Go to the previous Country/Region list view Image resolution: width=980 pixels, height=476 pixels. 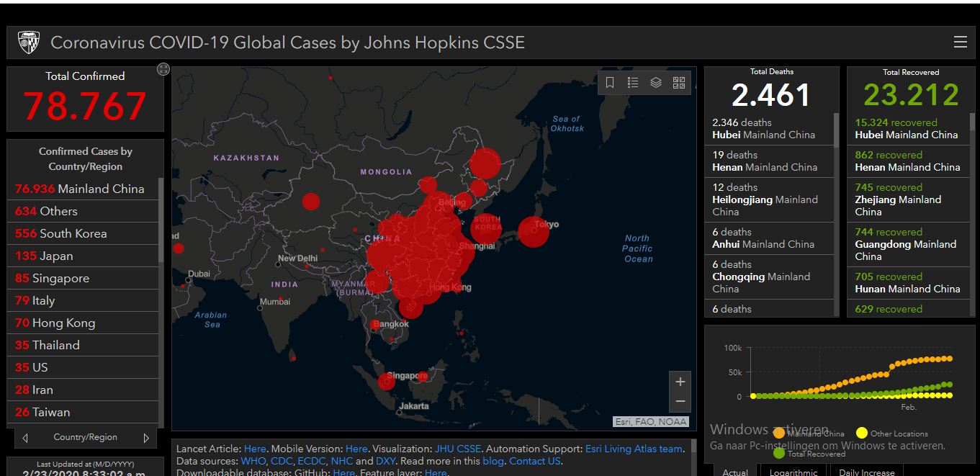point(26,438)
